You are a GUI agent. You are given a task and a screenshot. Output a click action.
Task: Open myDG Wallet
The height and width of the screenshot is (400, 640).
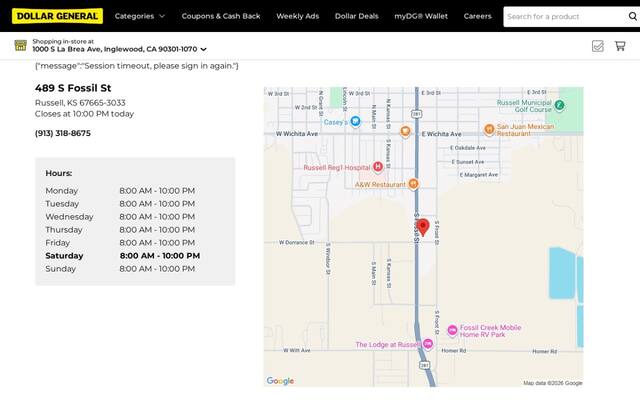click(421, 16)
